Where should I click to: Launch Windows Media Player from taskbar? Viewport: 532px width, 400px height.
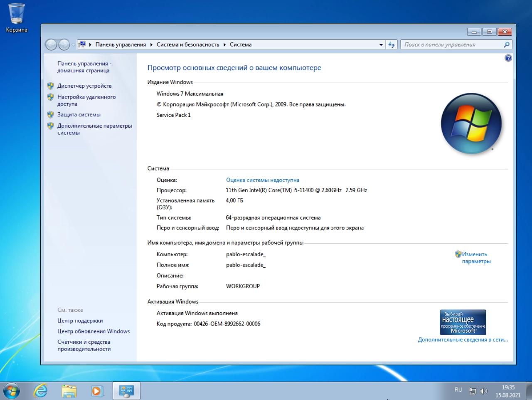(97, 391)
